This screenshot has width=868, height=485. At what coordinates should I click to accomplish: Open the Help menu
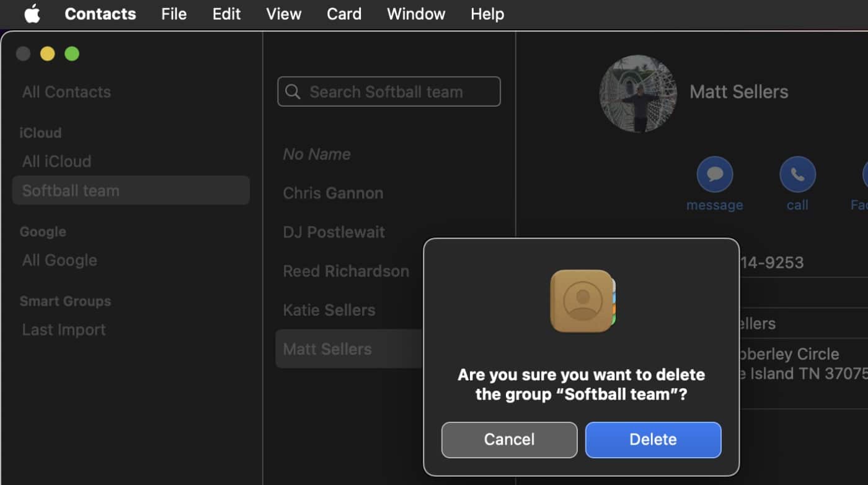click(487, 14)
